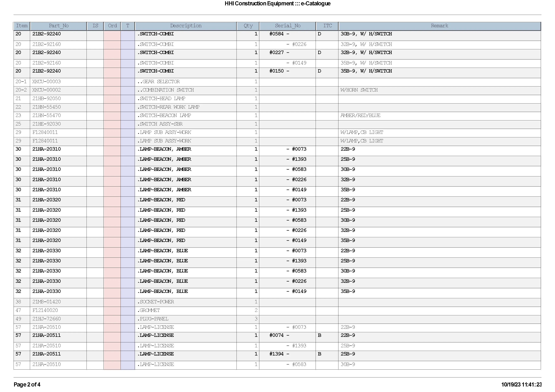The image size is (555, 392).
Task: Click the AMBER/RED/BLUE remark
Action: tap(360, 115)
